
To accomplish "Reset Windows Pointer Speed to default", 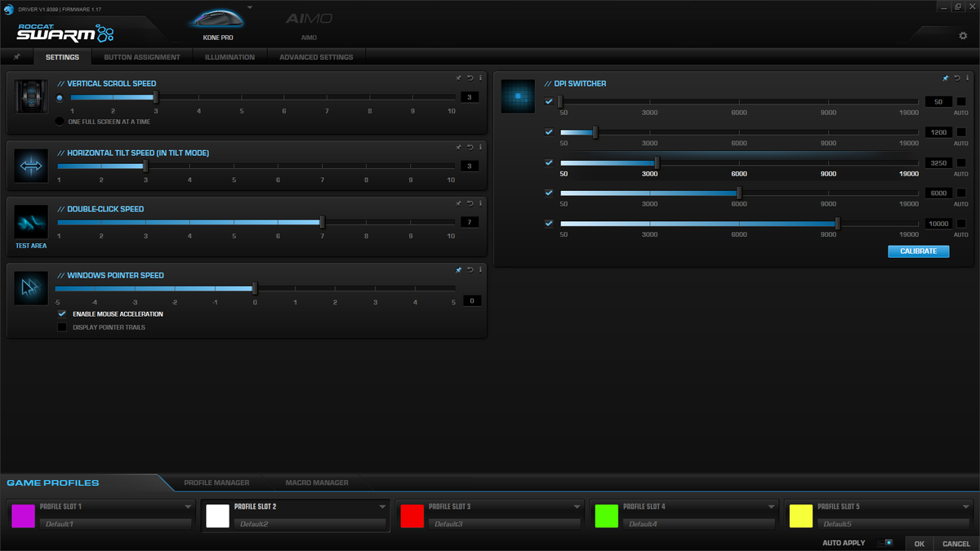I will click(x=470, y=269).
